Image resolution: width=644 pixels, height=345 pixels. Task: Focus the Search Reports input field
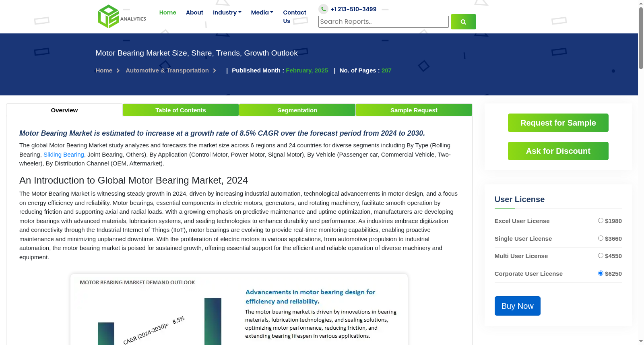pos(384,22)
